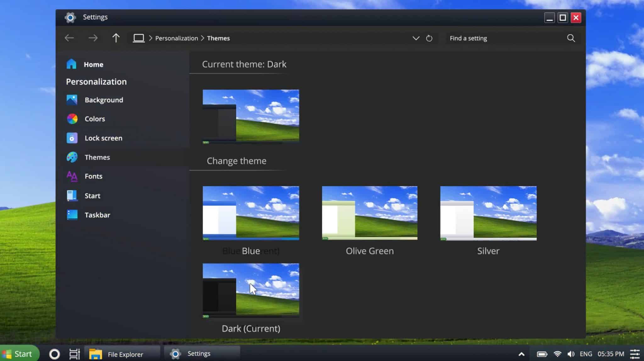
Task: Select the Silver theme thumbnail
Action: pos(488,213)
